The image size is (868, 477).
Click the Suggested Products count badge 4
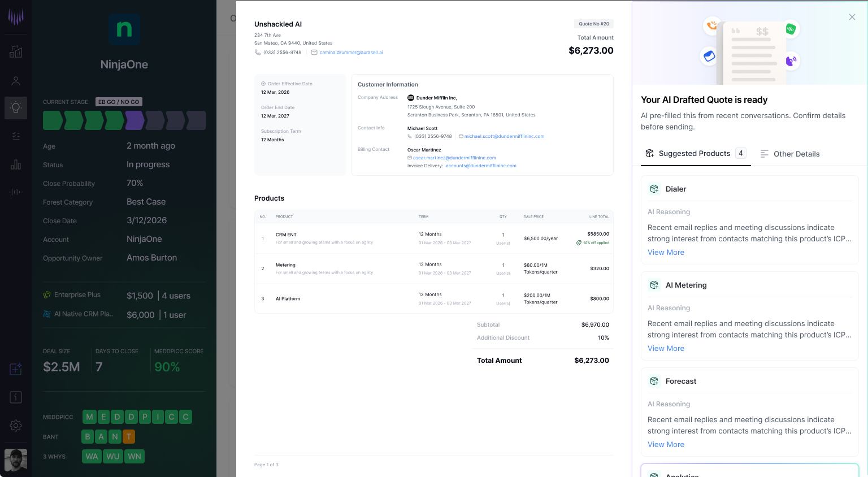(741, 153)
